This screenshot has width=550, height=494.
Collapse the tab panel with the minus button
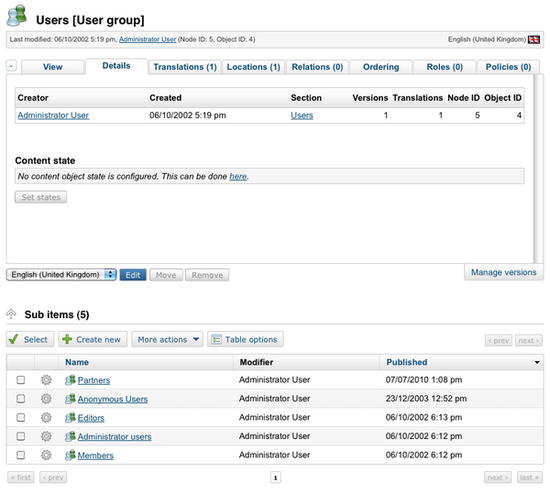(11, 66)
